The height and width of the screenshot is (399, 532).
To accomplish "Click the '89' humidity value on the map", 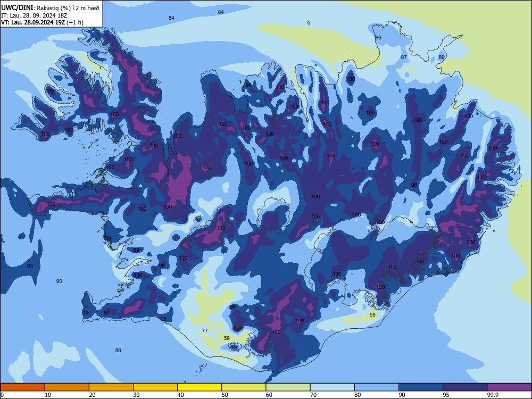I will [x=442, y=57].
